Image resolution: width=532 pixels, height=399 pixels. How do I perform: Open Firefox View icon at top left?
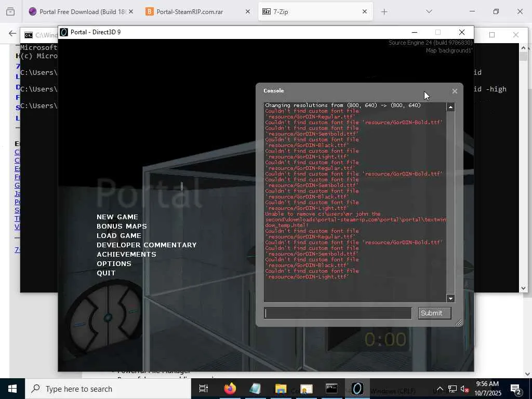(10, 11)
